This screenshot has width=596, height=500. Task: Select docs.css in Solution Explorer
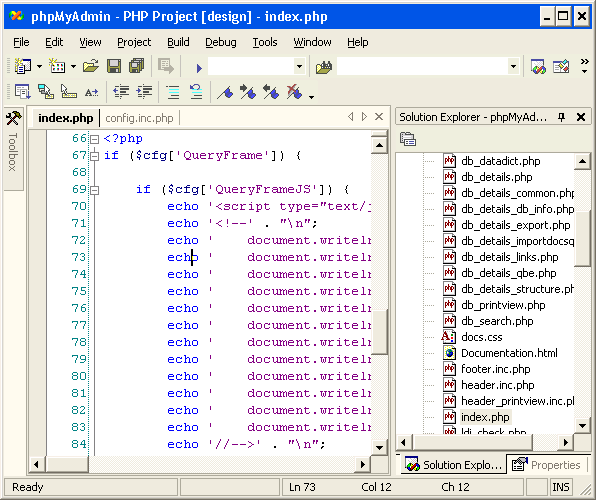pyautogui.click(x=481, y=337)
